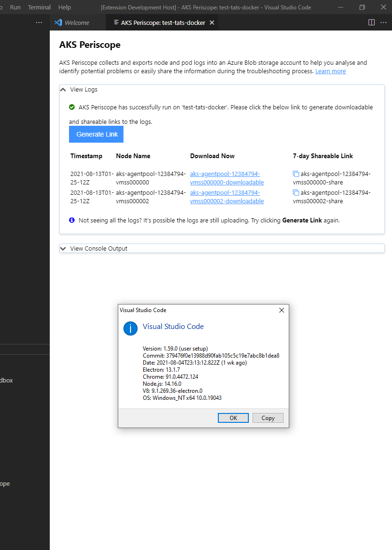Click the info icon beside the logs-uploading note
The height and width of the screenshot is (550, 392).
tap(71, 220)
